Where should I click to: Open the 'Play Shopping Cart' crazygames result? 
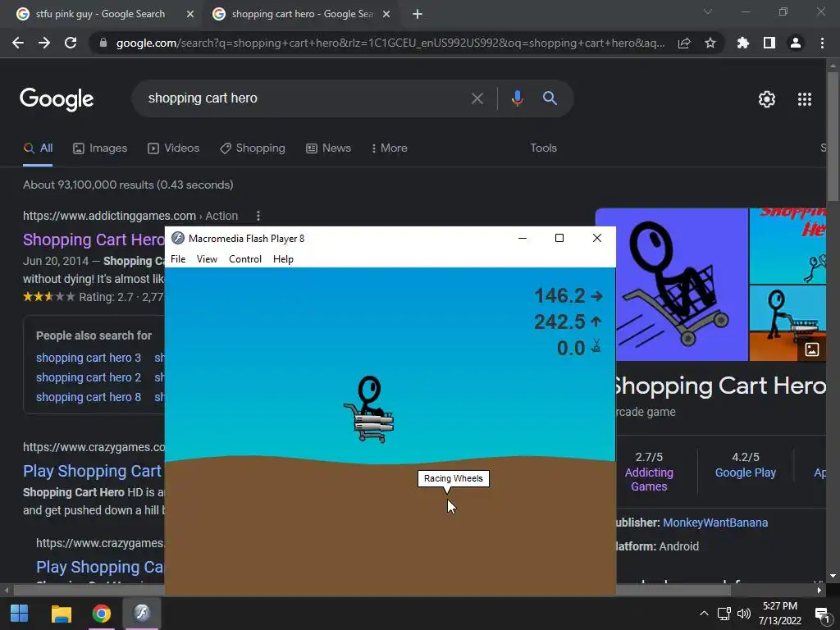[92, 471]
